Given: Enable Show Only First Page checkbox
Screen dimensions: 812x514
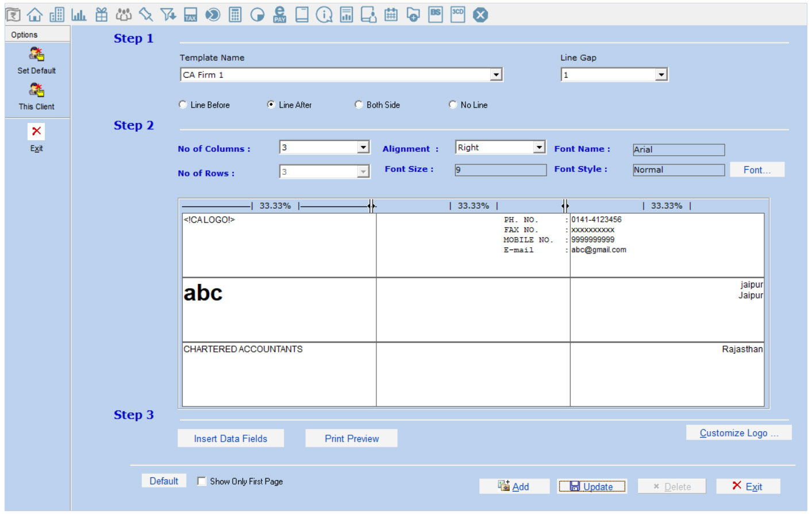Looking at the screenshot, I should tap(202, 481).
